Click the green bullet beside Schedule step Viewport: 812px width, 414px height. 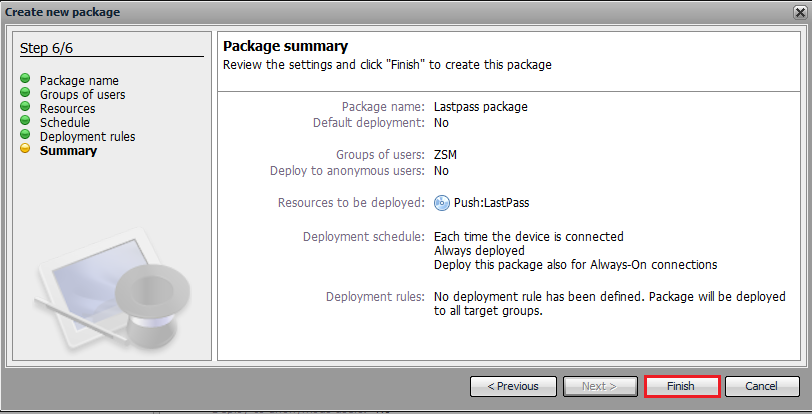(25, 121)
